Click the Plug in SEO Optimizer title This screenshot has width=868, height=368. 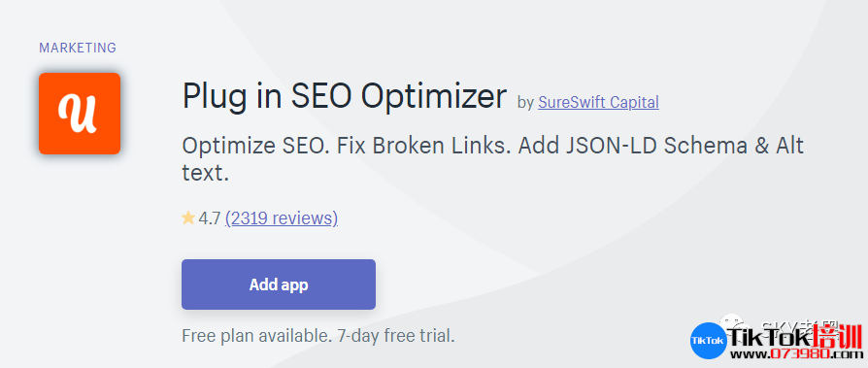coord(344,96)
